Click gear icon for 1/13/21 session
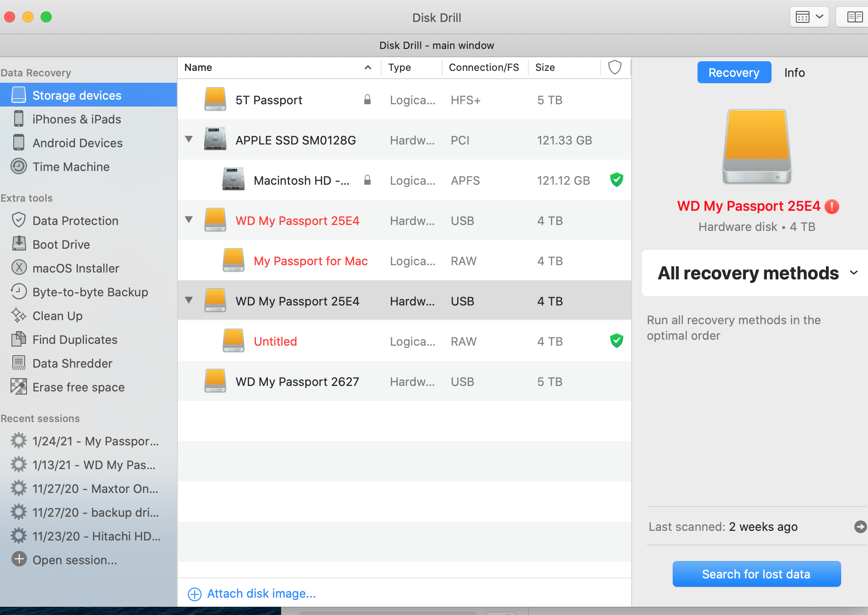Viewport: 868px width, 615px height. pyautogui.click(x=19, y=465)
